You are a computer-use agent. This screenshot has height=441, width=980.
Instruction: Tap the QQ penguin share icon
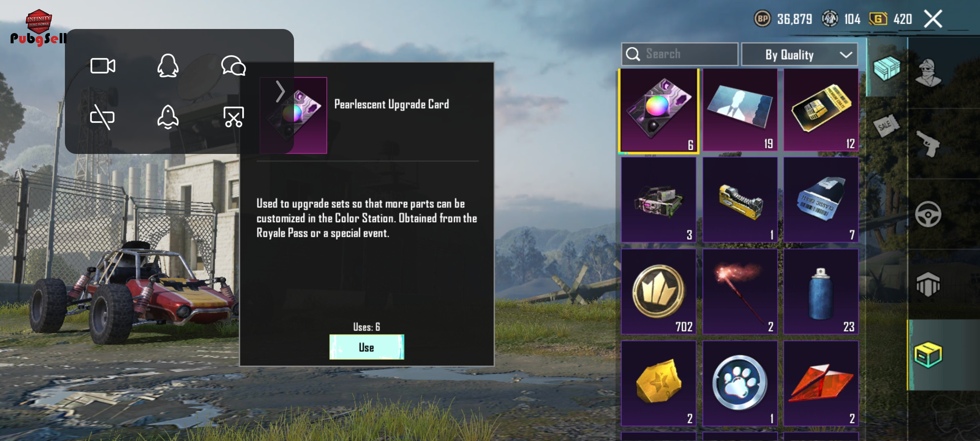tap(168, 66)
